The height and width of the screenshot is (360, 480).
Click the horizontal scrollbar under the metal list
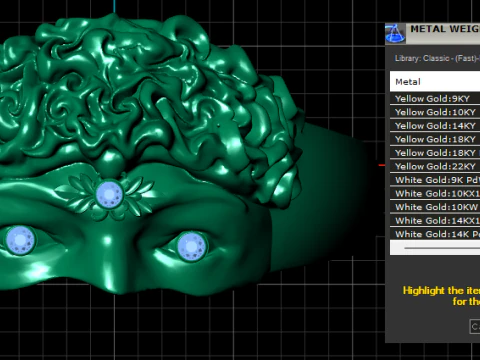click(435, 248)
